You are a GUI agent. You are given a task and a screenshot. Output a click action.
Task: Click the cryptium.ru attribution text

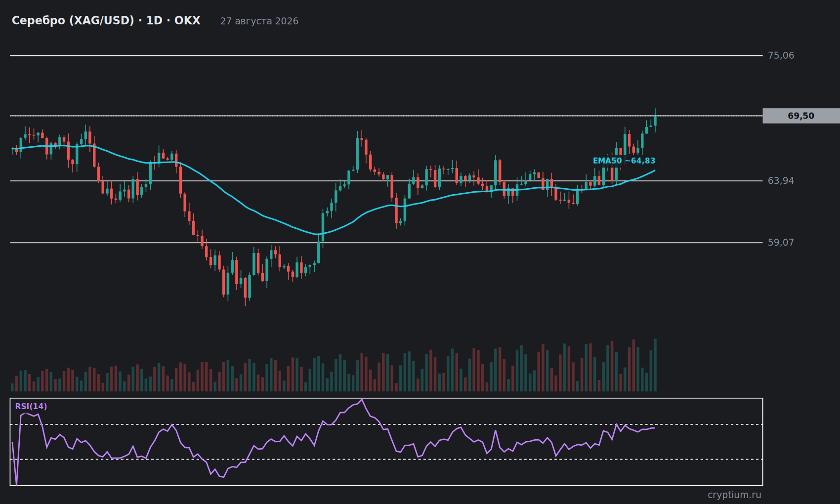click(x=734, y=495)
